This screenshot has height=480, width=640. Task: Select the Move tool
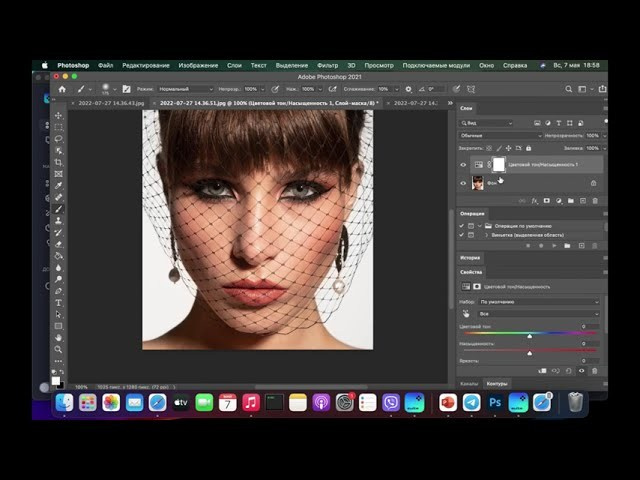point(59,116)
